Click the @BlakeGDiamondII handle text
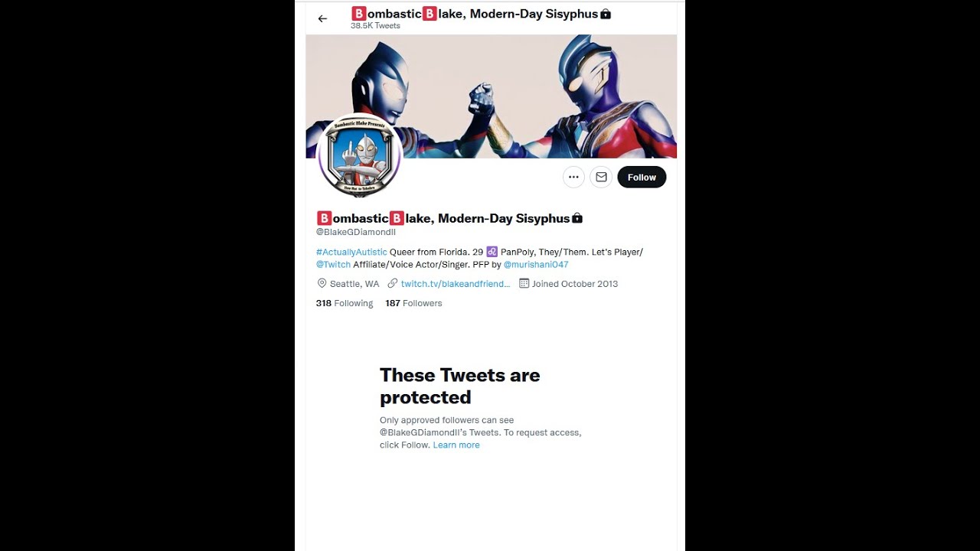980x551 pixels. 356,232
